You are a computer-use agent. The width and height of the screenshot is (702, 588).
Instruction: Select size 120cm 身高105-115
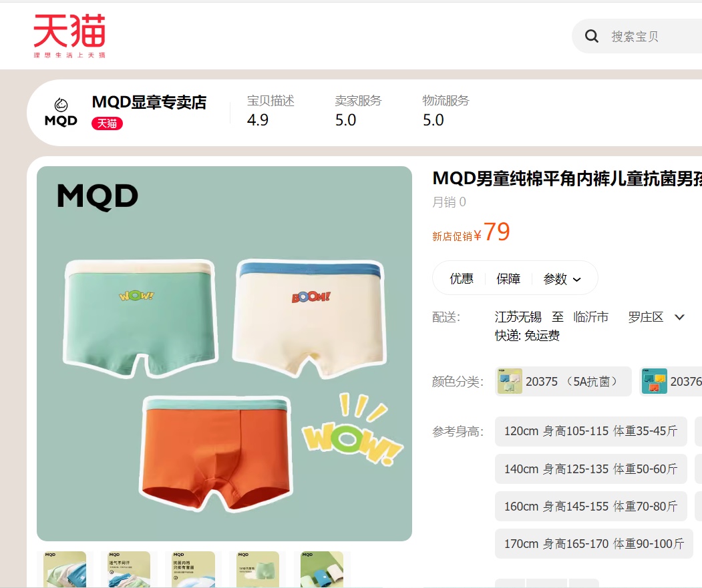[x=590, y=431]
